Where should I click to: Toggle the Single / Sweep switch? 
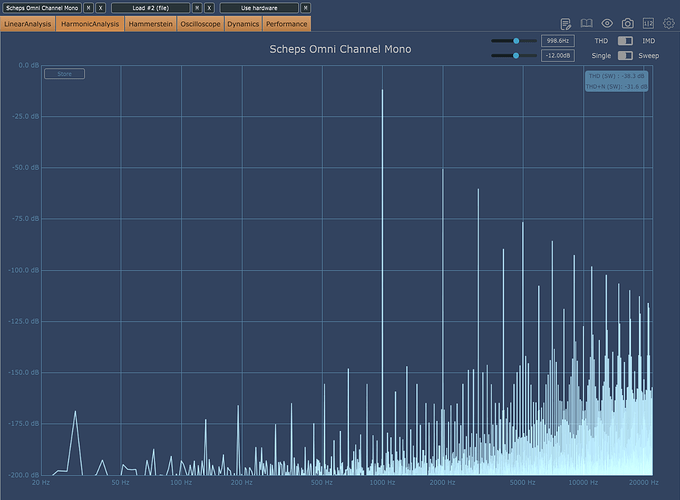(x=625, y=56)
